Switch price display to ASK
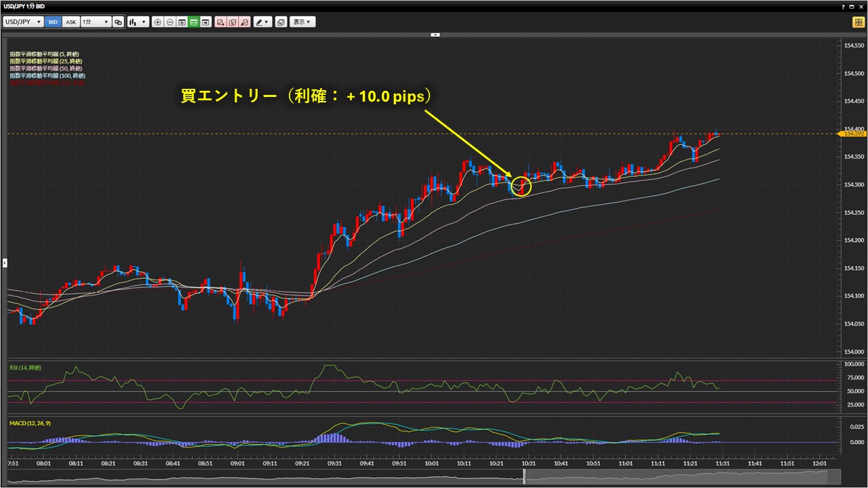 (71, 22)
